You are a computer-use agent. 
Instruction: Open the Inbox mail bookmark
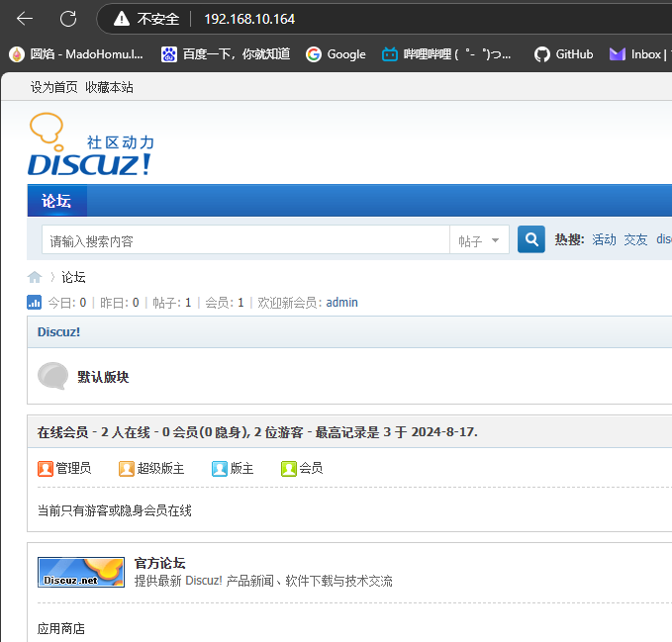pos(638,54)
